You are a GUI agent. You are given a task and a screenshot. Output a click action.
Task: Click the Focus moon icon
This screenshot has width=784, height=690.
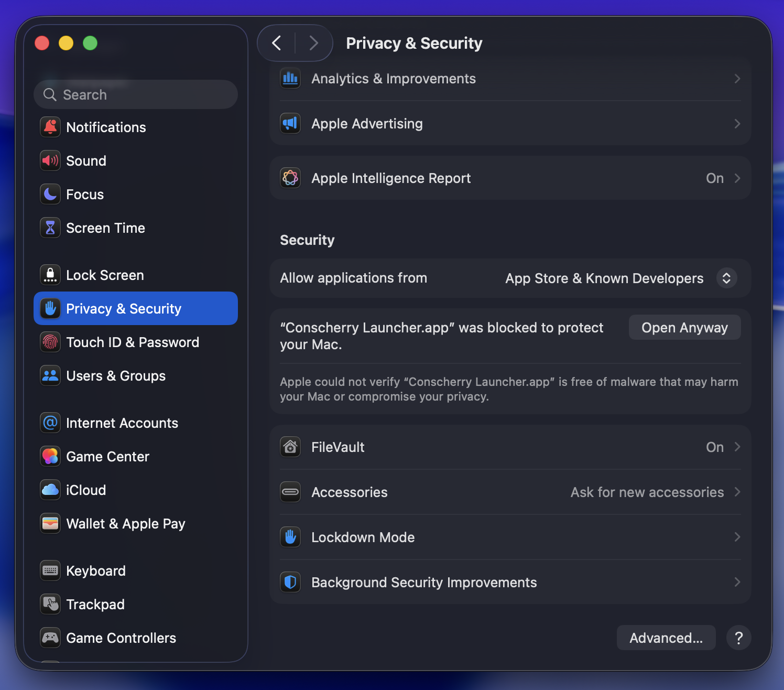[50, 195]
